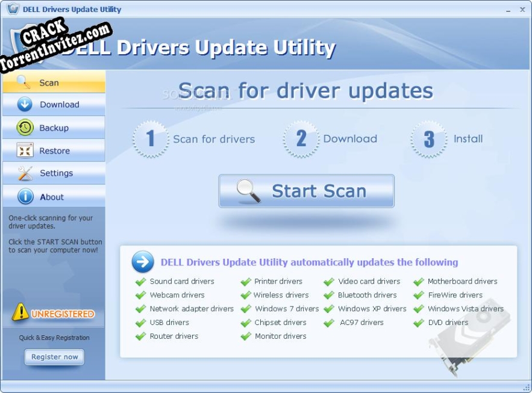Toggle the checkmark for Sound card drivers

[x=139, y=281]
